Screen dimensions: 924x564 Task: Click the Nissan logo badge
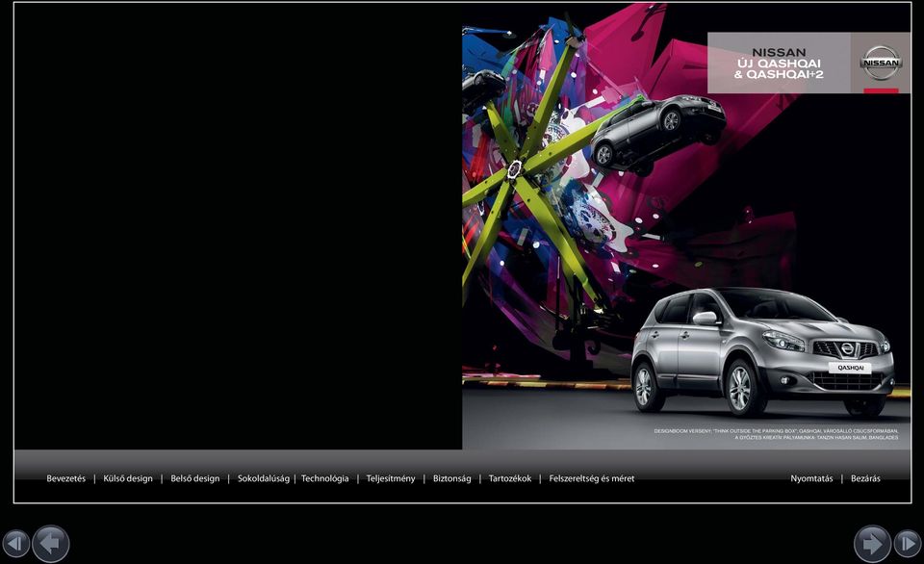881,63
